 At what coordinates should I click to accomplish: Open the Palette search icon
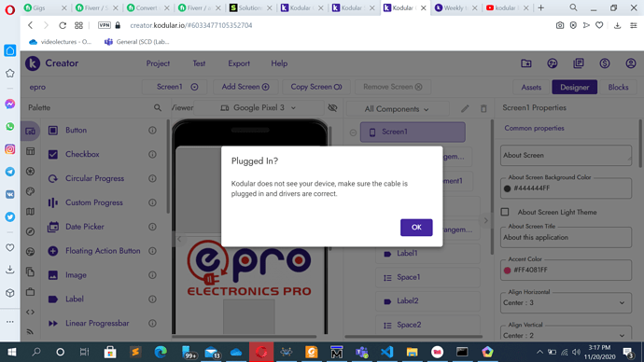[158, 108]
